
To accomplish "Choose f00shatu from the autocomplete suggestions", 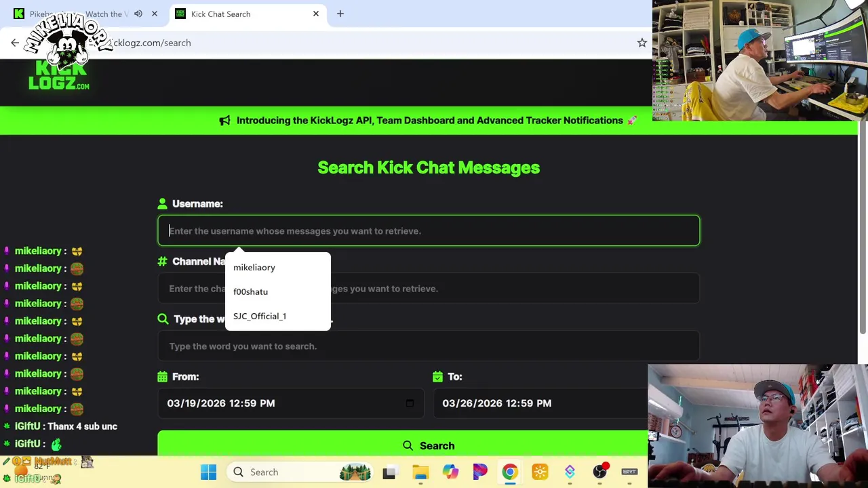I will [278, 291].
